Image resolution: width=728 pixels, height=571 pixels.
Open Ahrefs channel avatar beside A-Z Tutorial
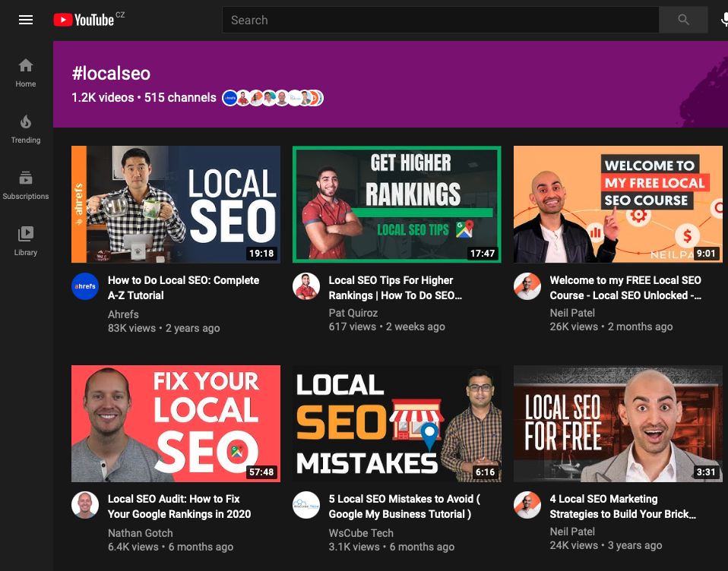[85, 286]
